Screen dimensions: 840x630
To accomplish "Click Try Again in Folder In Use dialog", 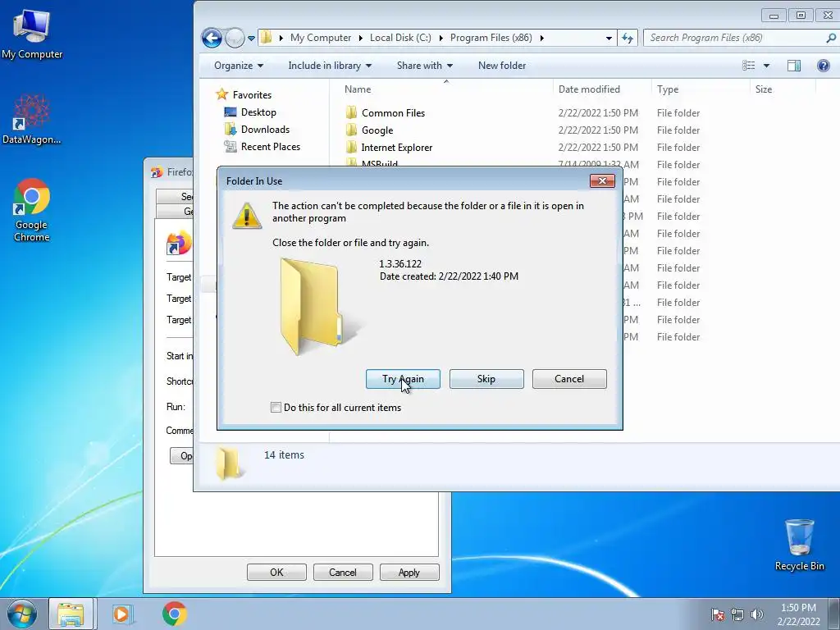I will coord(403,379).
